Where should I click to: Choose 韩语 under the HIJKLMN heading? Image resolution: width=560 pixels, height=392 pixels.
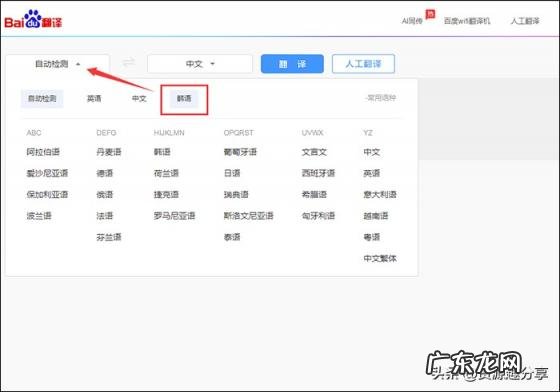click(162, 152)
